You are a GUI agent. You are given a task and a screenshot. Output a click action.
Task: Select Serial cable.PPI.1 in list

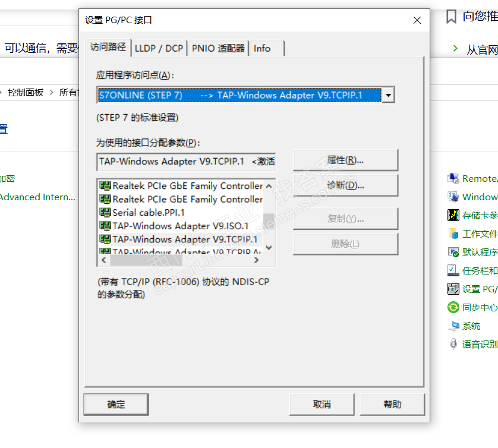[x=181, y=212]
